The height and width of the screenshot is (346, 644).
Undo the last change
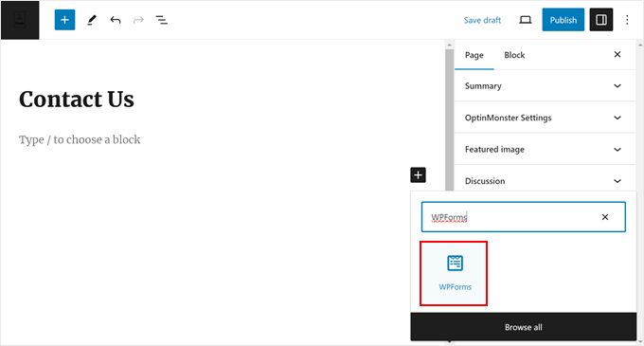[x=116, y=20]
